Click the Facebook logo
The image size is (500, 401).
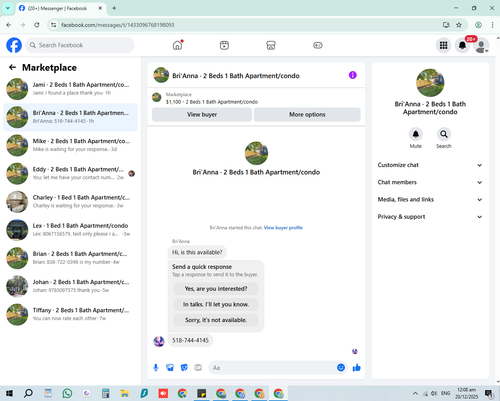pos(14,45)
